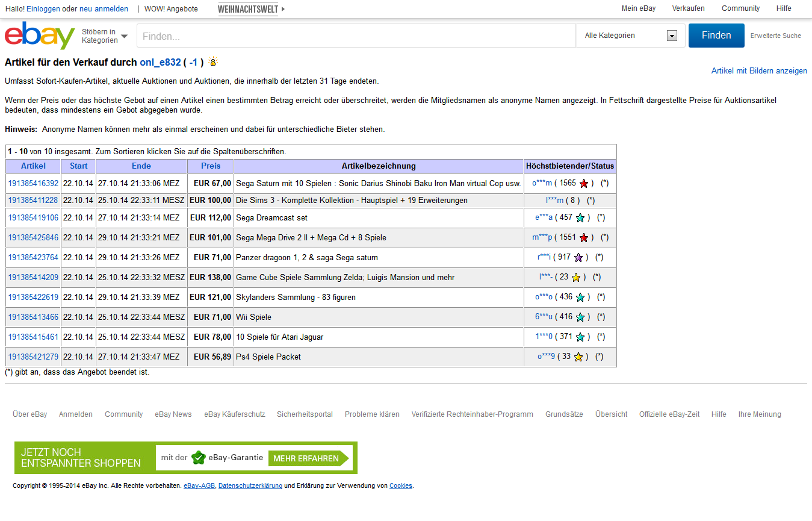Click 'EUR 138,00' price cell

tap(211, 278)
